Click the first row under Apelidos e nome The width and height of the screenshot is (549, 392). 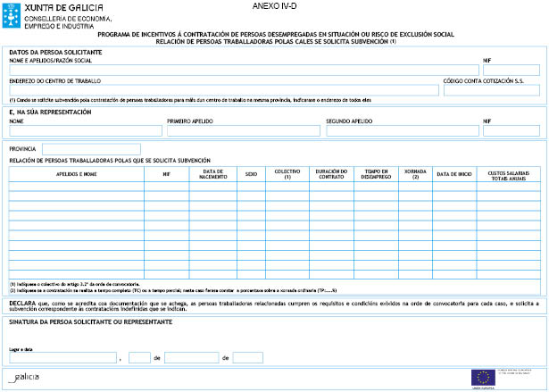(x=77, y=187)
